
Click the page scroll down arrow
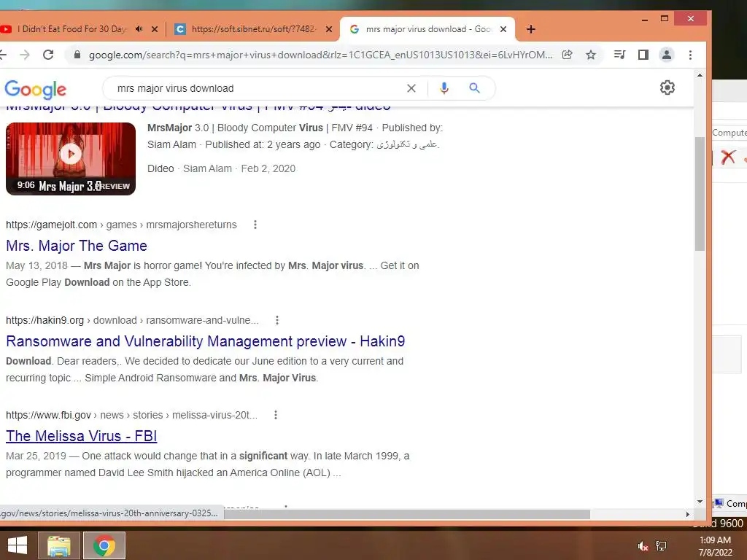700,502
